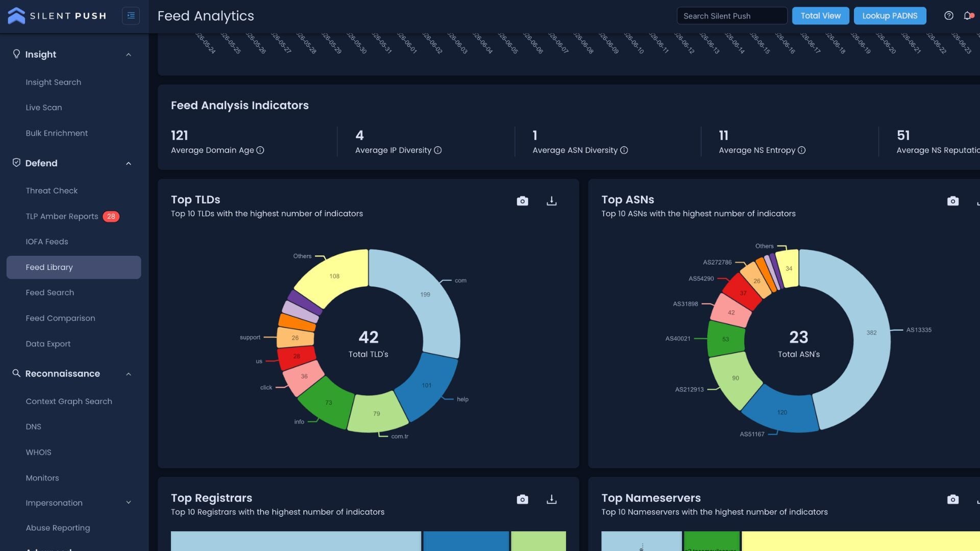Open Context Graph Search
This screenshot has width=980, height=551.
(x=69, y=402)
